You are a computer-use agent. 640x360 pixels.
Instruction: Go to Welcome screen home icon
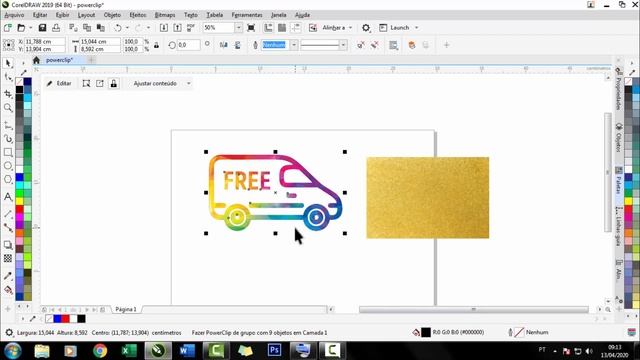(36, 60)
